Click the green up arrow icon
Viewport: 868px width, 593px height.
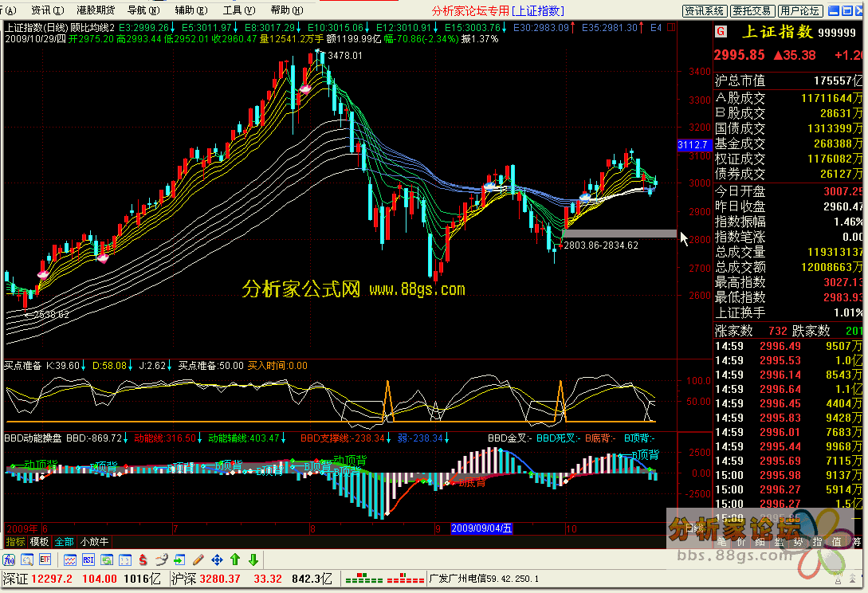(235, 560)
